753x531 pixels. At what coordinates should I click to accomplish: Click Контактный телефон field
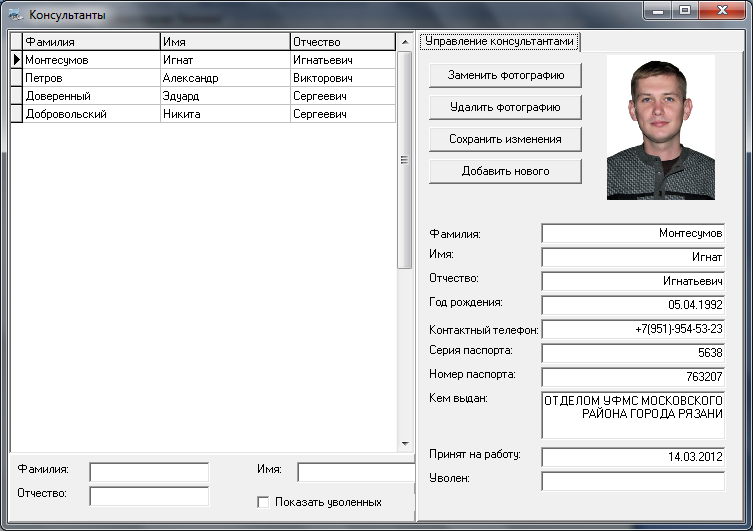(633, 329)
